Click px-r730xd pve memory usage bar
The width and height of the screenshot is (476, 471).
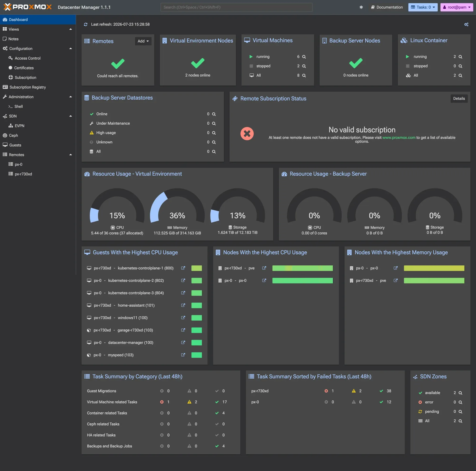pos(434,281)
